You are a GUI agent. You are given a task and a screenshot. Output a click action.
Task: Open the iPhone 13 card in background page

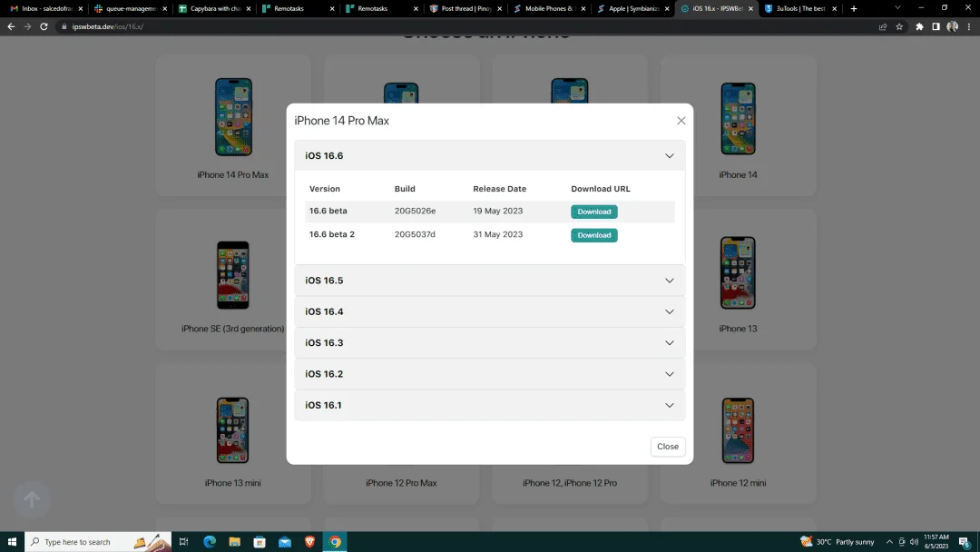pyautogui.click(x=738, y=280)
